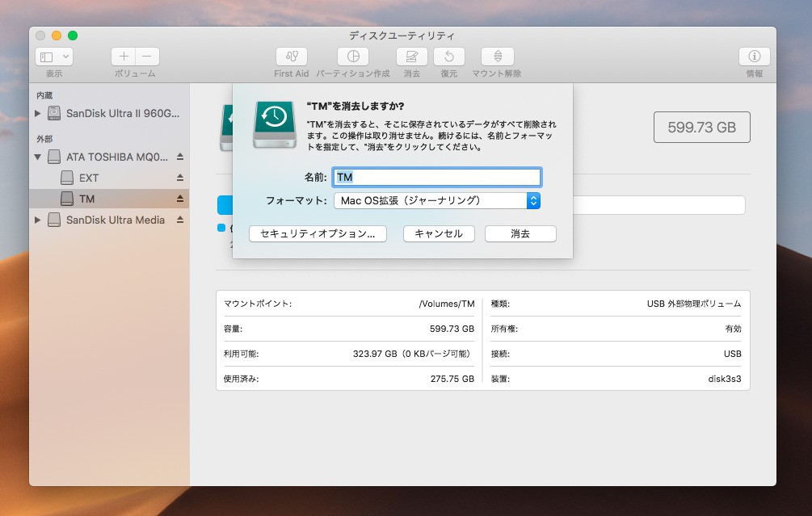Click the remove volume minus button

pos(147,57)
